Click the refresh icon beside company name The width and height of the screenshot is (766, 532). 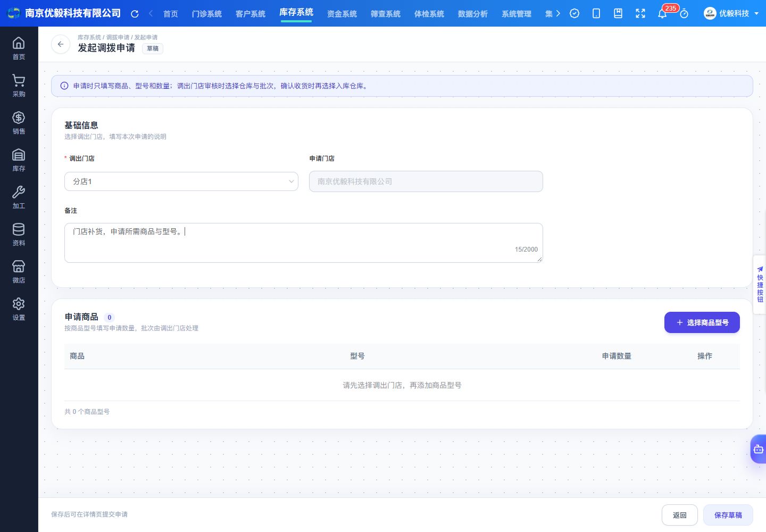pyautogui.click(x=135, y=14)
